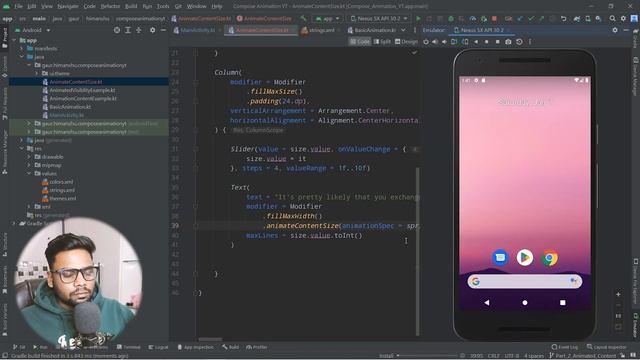
Task: Switch to the MainActivity.kt editor tab
Action: 198,30
